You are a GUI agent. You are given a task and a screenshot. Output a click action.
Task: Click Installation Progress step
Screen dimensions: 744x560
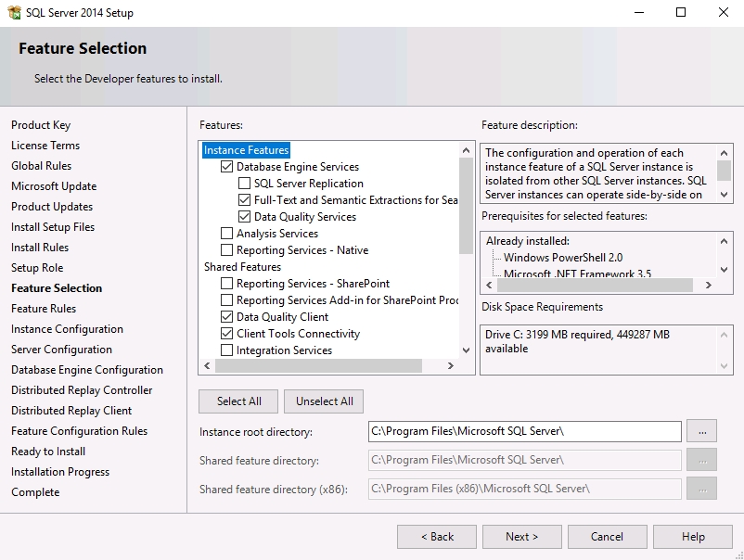pos(60,471)
